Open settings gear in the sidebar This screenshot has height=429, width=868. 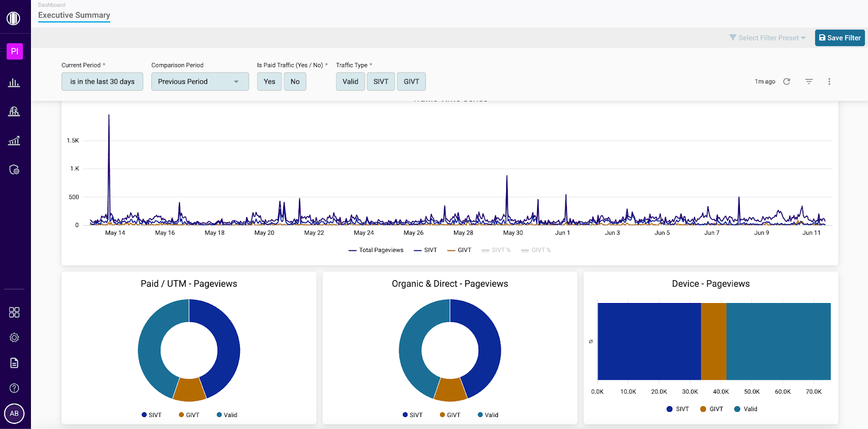[x=14, y=338]
